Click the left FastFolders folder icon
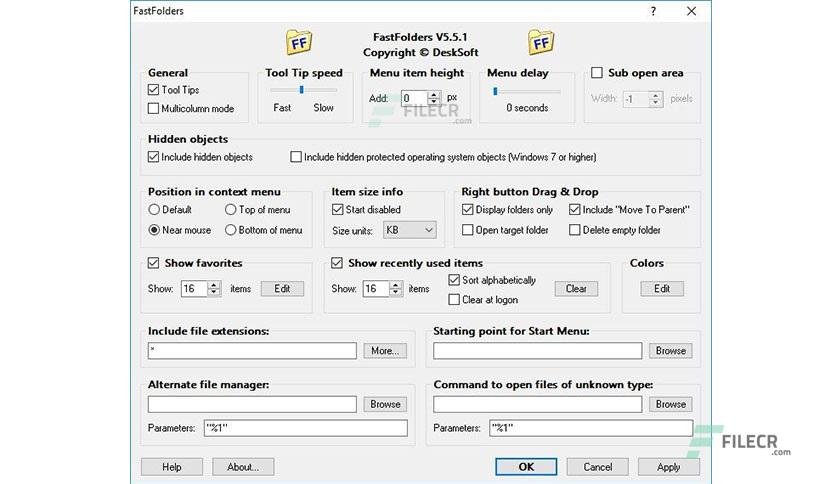 tap(299, 42)
